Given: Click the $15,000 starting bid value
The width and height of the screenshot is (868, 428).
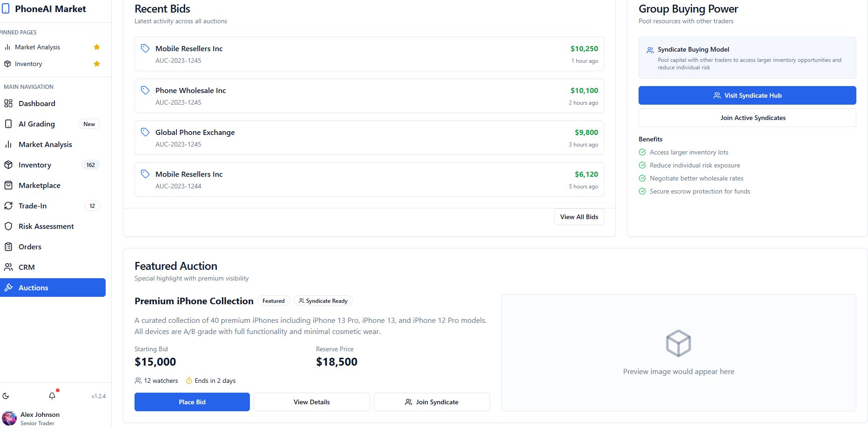Looking at the screenshot, I should tap(155, 362).
